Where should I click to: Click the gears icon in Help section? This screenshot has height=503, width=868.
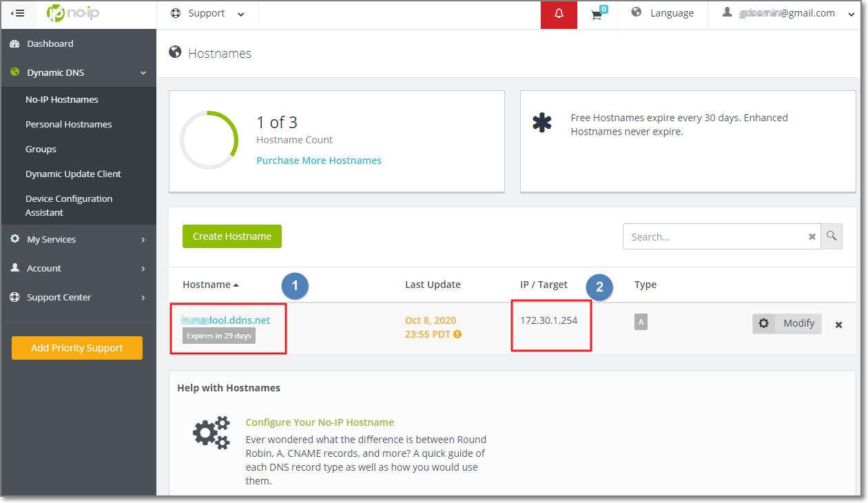(211, 433)
